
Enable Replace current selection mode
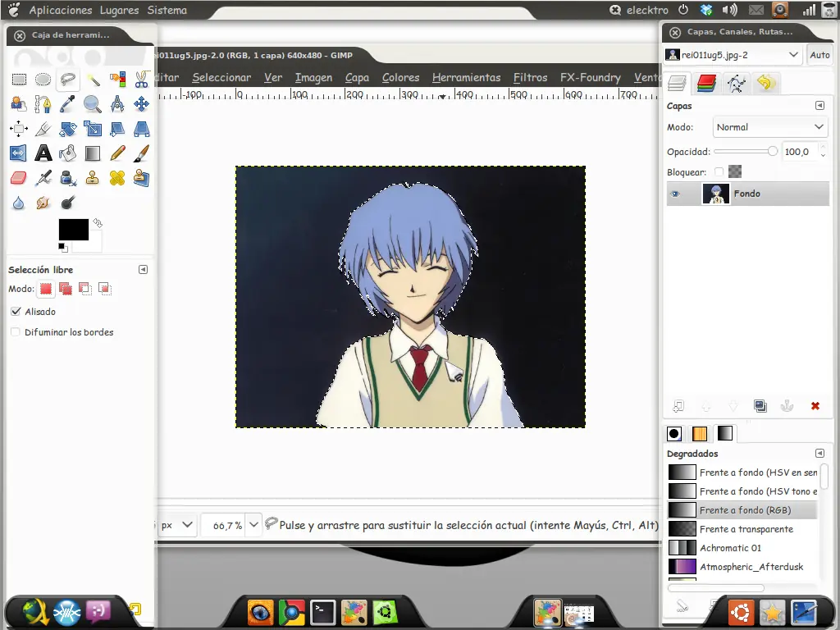point(46,289)
